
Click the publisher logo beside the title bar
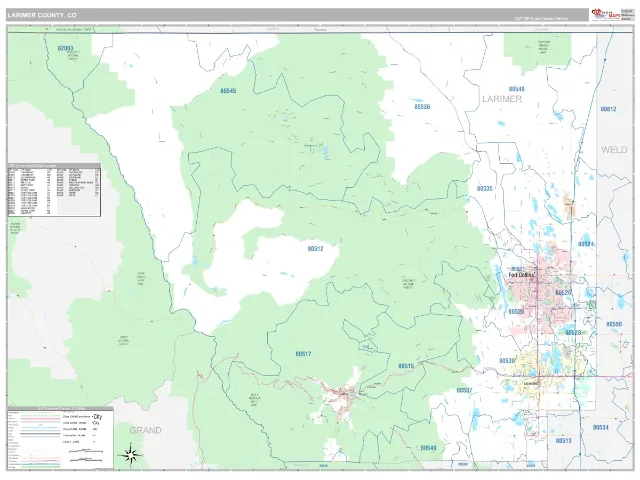(x=606, y=15)
